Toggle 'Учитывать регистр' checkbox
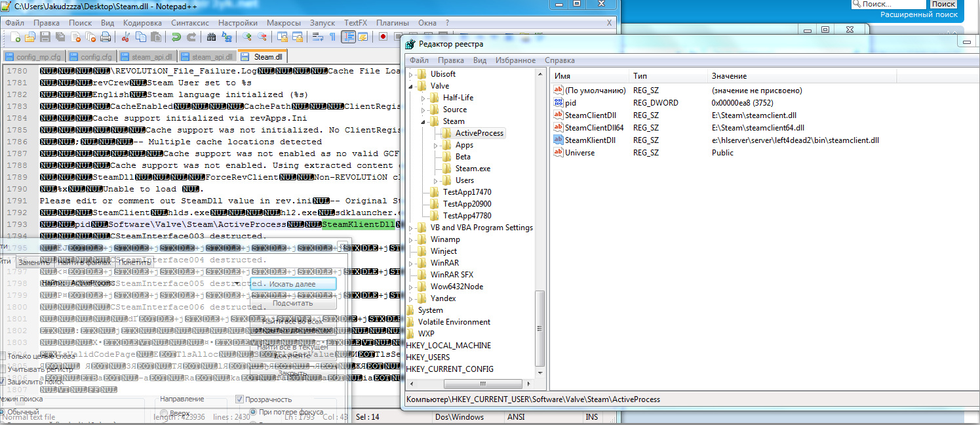Viewport: 980px width, 425px height. (3, 369)
